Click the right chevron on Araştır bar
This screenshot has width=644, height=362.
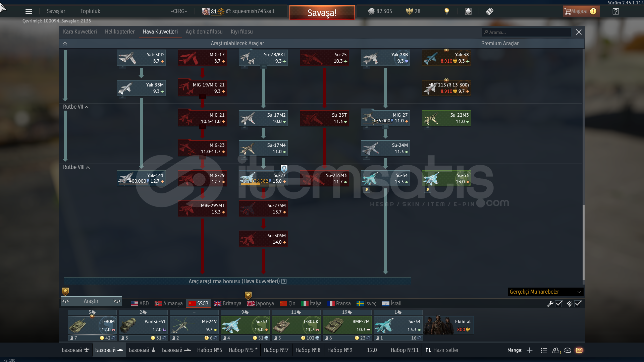(x=117, y=301)
